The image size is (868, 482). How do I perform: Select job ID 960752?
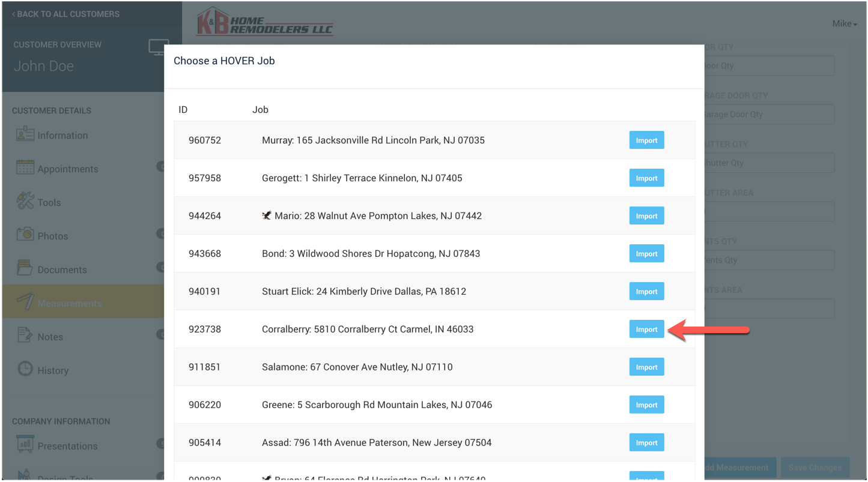click(205, 140)
